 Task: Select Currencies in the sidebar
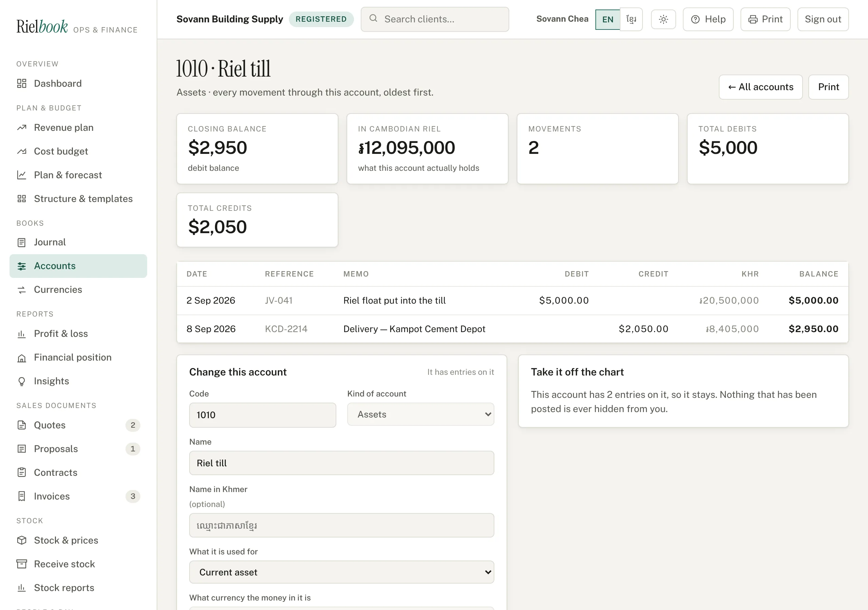coord(78,290)
